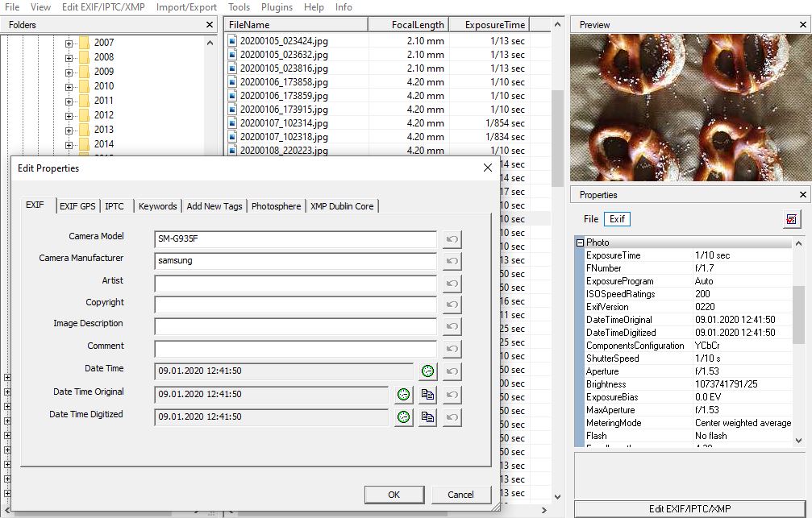Switch to the EXIF GPS tab
This screenshot has width=812, height=518.
pyautogui.click(x=77, y=206)
